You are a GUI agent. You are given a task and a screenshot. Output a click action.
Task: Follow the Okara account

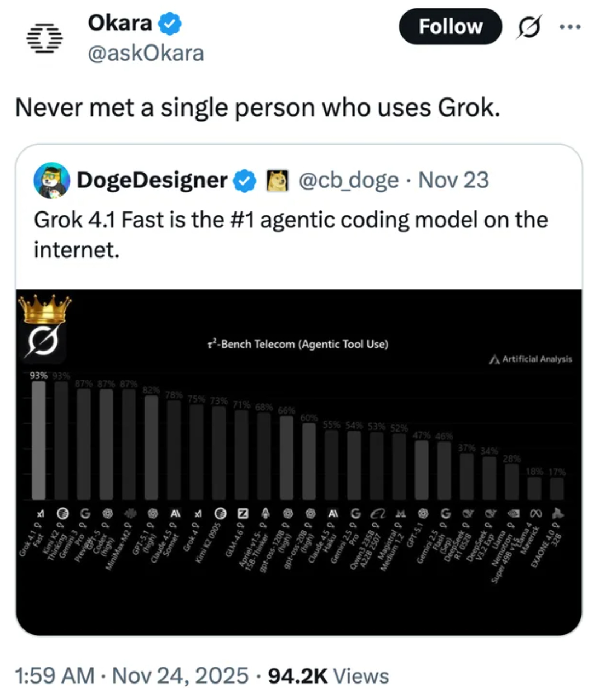pos(450,26)
